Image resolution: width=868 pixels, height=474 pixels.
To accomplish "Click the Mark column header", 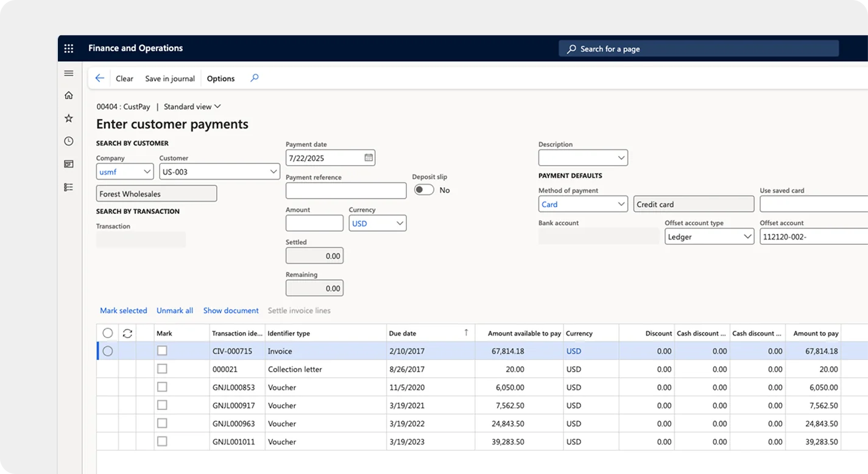I will point(182,333).
